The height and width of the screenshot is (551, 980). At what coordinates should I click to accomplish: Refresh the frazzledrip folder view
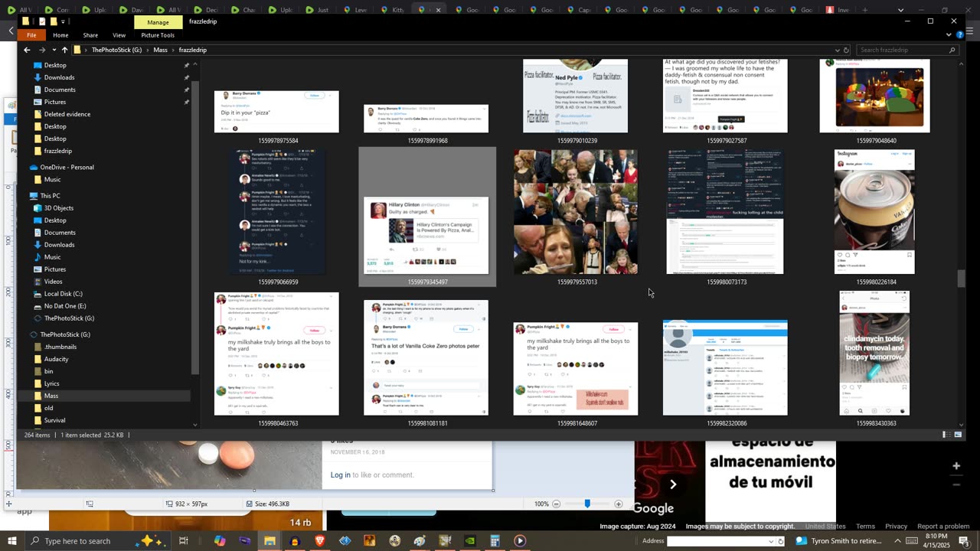[x=847, y=50]
